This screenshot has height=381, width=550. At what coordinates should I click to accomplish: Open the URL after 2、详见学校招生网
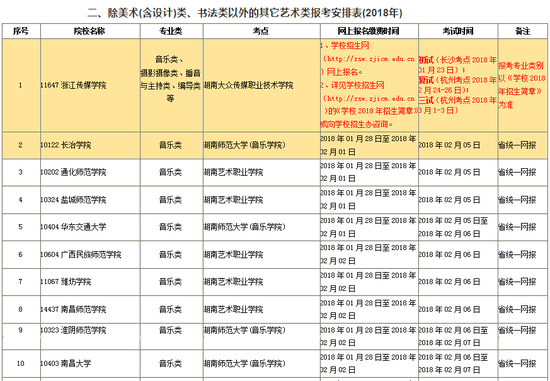point(369,99)
